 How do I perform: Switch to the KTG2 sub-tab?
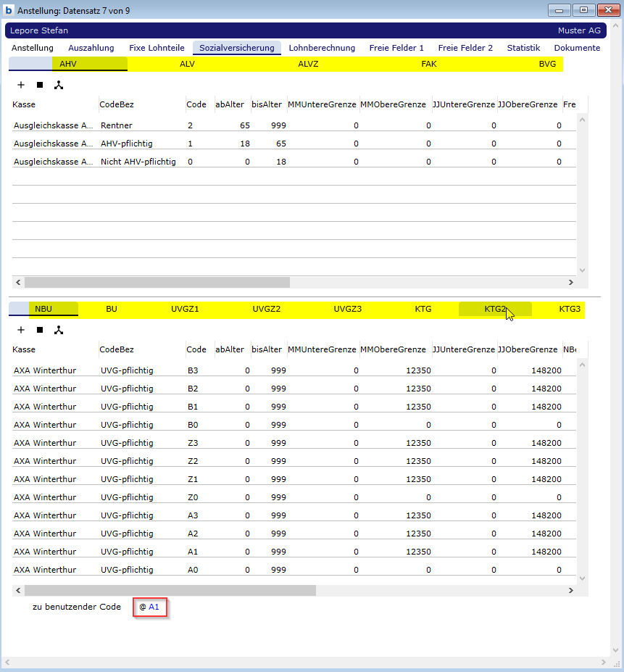[x=495, y=309]
